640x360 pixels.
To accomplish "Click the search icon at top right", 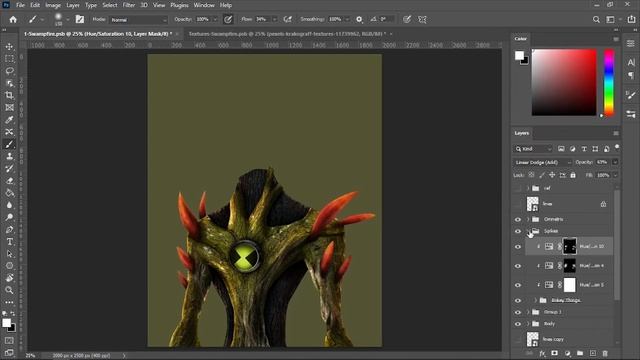I will tap(596, 19).
